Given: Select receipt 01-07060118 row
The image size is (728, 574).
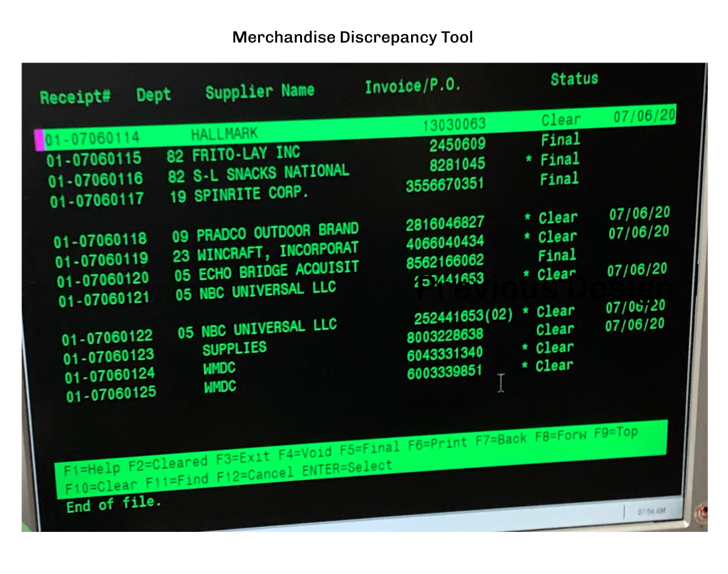Looking at the screenshot, I should (x=362, y=228).
